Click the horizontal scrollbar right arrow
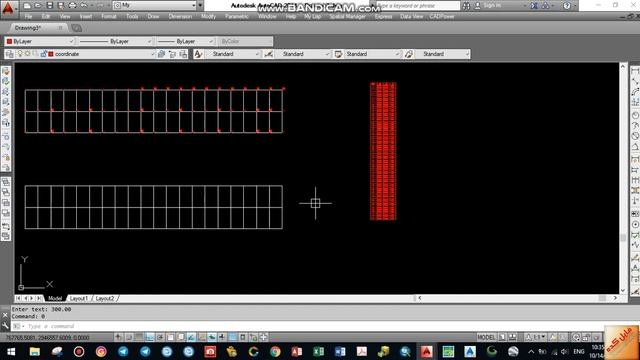640x360 pixels. tap(615, 298)
